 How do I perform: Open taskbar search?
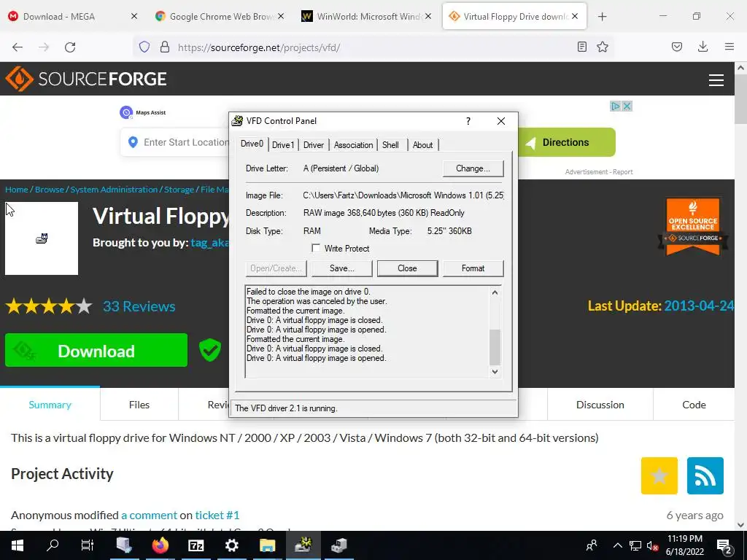tap(53, 545)
